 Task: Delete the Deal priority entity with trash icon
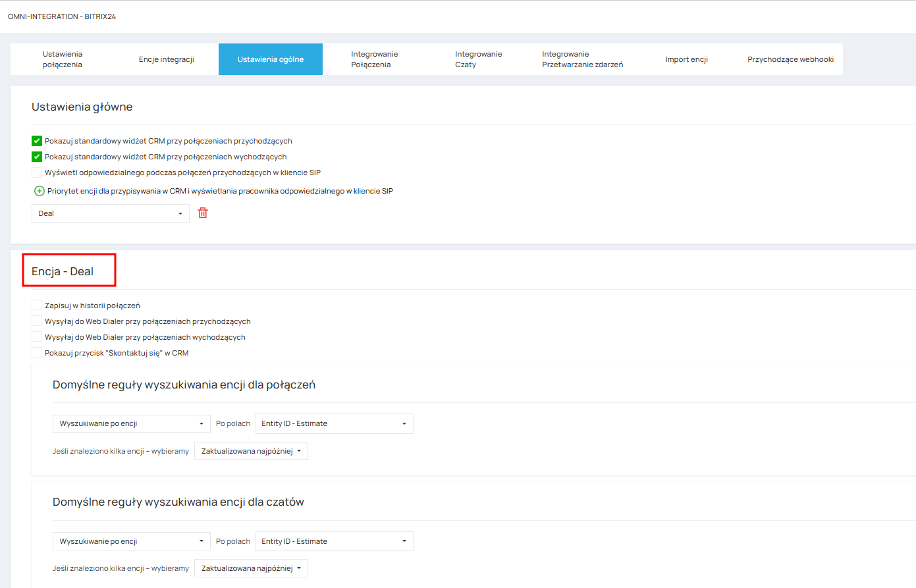click(203, 213)
